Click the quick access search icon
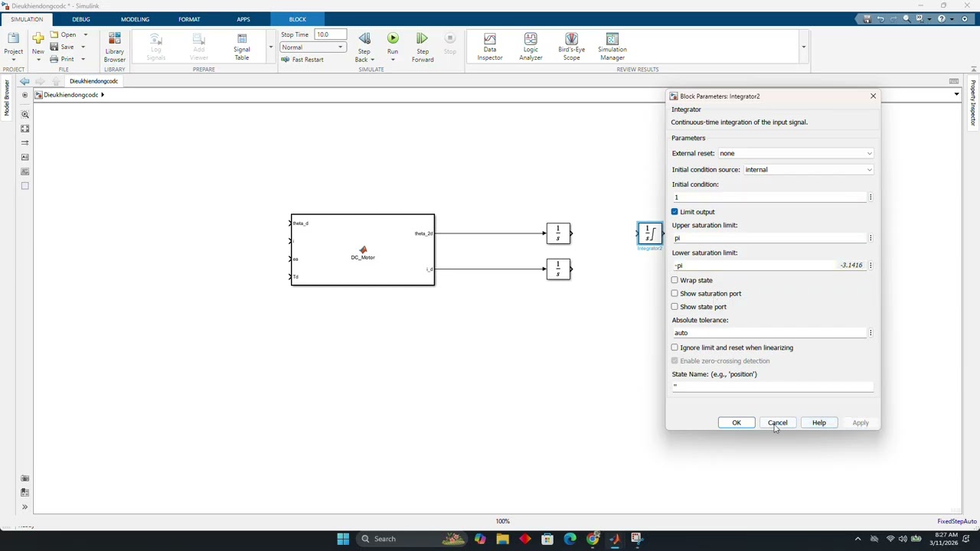Screen dimensions: 980x551 pos(906,19)
